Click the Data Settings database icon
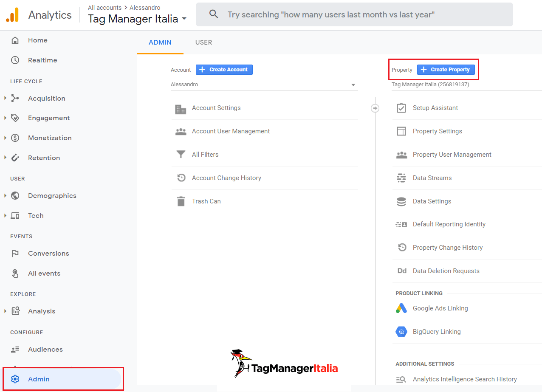Viewport: 542px width, 392px height. click(401, 201)
